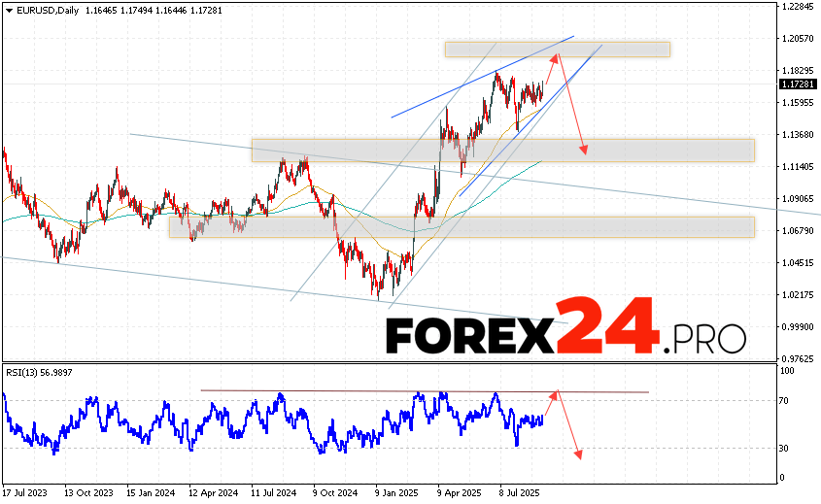Click the 0.97625 price axis label
The width and height of the screenshot is (821, 504).
pyautogui.click(x=797, y=357)
